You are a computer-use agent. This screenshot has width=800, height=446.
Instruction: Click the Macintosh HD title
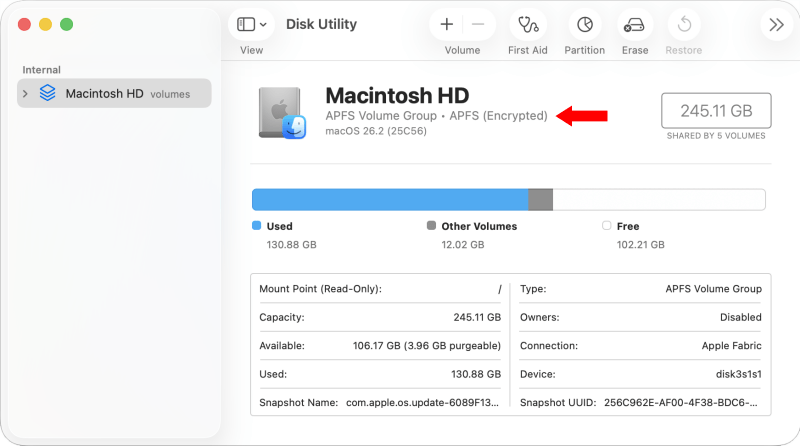pos(397,95)
